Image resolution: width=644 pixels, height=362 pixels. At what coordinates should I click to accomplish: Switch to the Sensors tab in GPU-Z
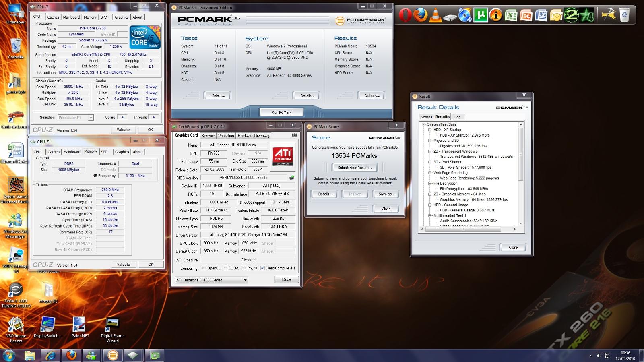point(208,136)
